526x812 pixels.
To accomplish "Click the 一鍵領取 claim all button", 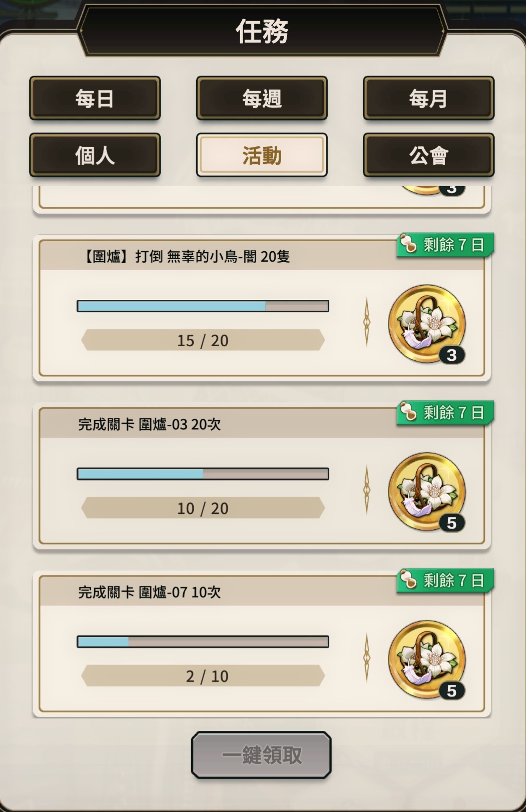I will (x=262, y=755).
